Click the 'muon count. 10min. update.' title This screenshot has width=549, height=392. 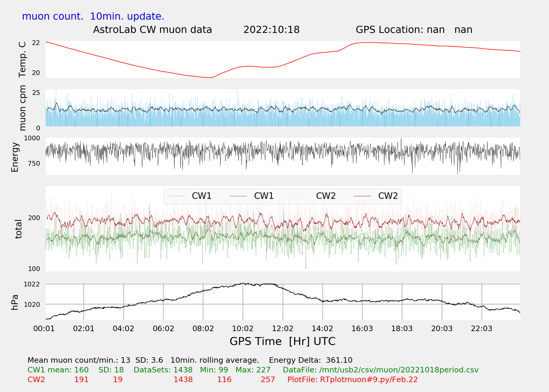tap(93, 16)
